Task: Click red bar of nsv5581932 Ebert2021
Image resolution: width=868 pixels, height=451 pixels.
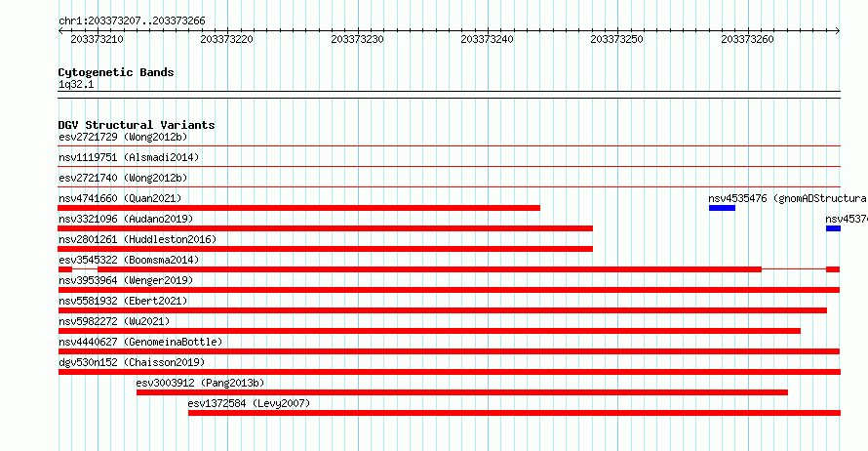Action: [443, 310]
